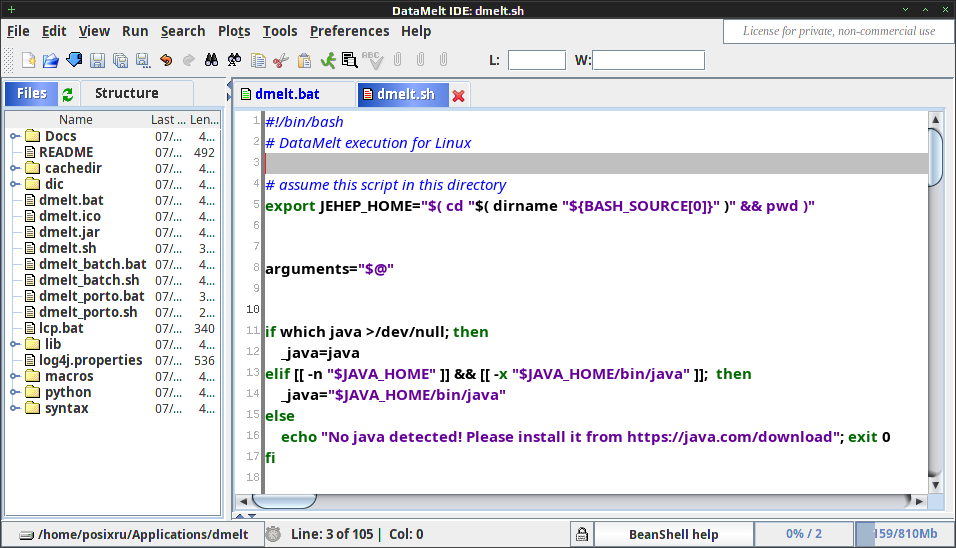The height and width of the screenshot is (548, 956).
Task: Click the 0% / 2 progress indicator
Action: 804,534
